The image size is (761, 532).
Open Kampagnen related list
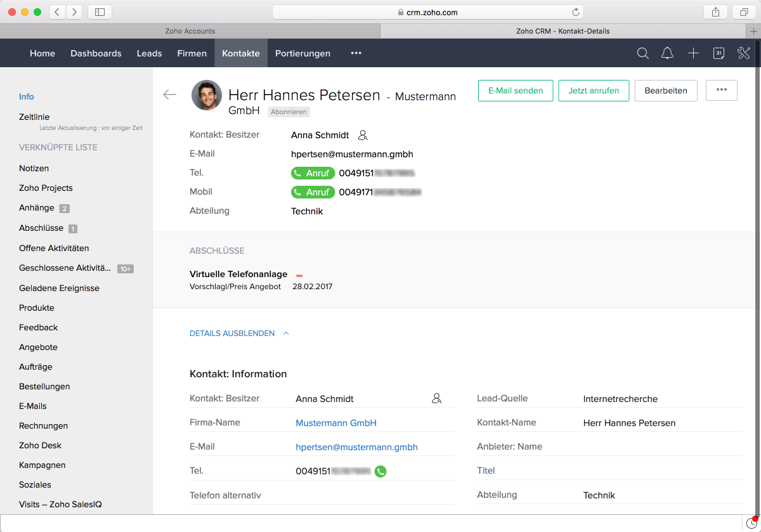42,465
